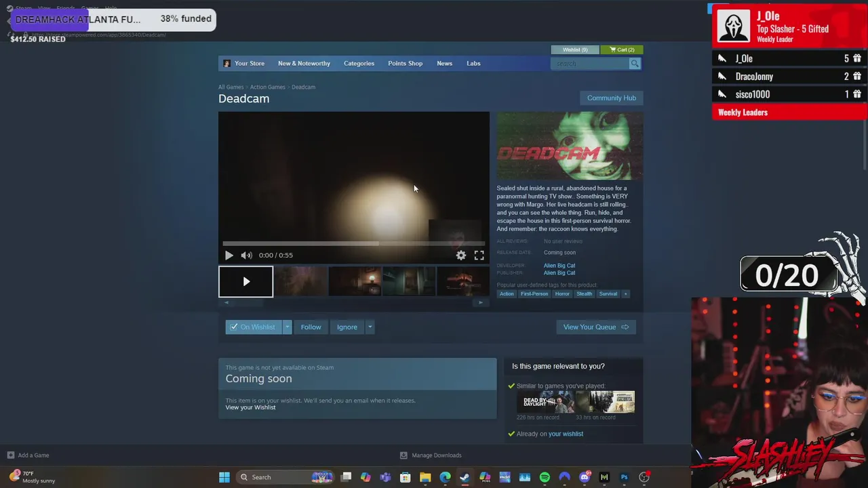Open the Categories menu
The height and width of the screenshot is (488, 868).
[359, 64]
